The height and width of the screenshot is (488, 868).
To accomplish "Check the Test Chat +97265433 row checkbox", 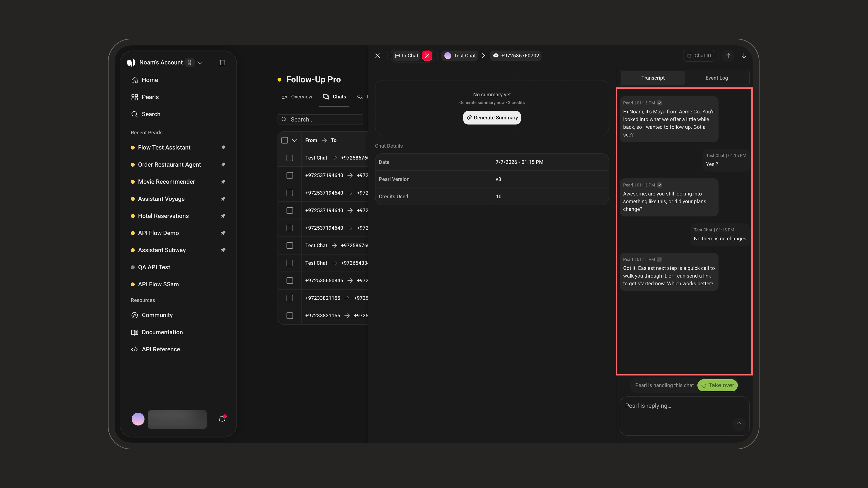I will (290, 263).
